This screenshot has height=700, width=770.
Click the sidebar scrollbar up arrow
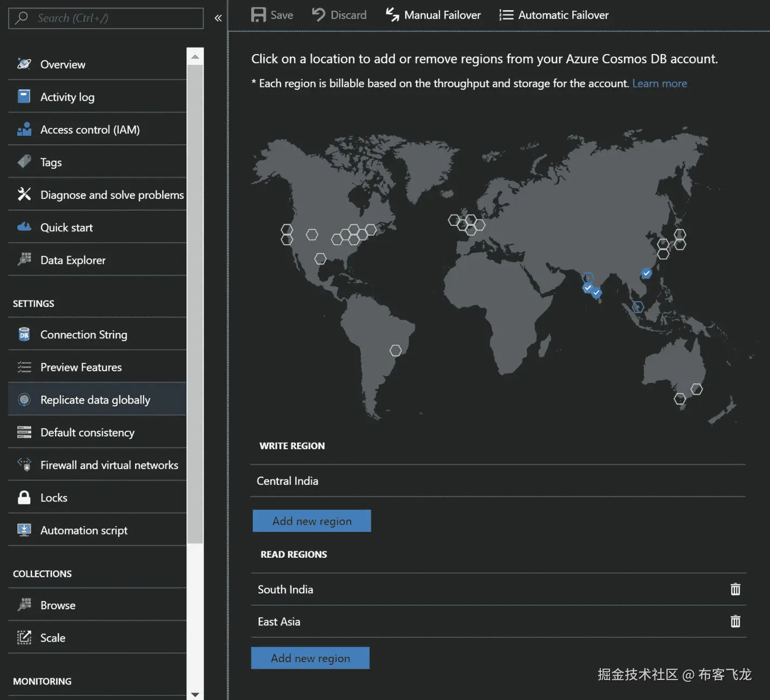(195, 56)
